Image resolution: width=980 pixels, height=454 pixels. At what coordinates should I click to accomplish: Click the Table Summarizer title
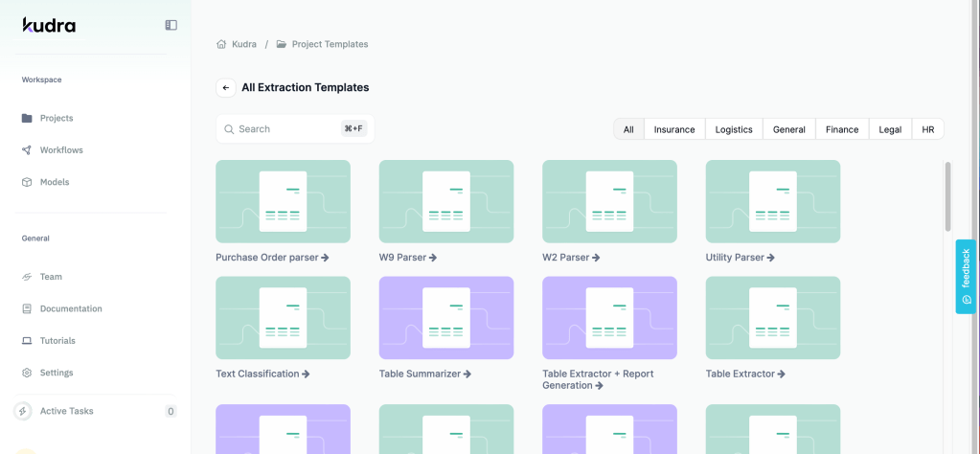[x=420, y=375]
